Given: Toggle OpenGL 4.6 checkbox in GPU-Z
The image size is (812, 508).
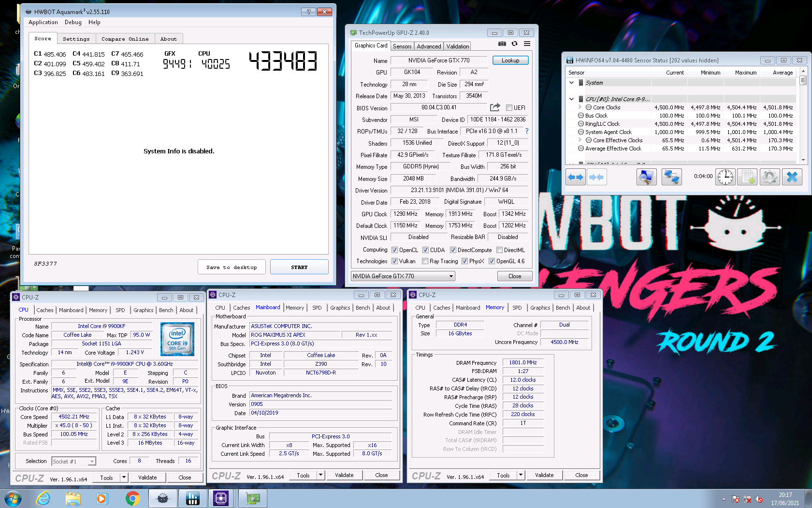Looking at the screenshot, I should [x=492, y=261].
